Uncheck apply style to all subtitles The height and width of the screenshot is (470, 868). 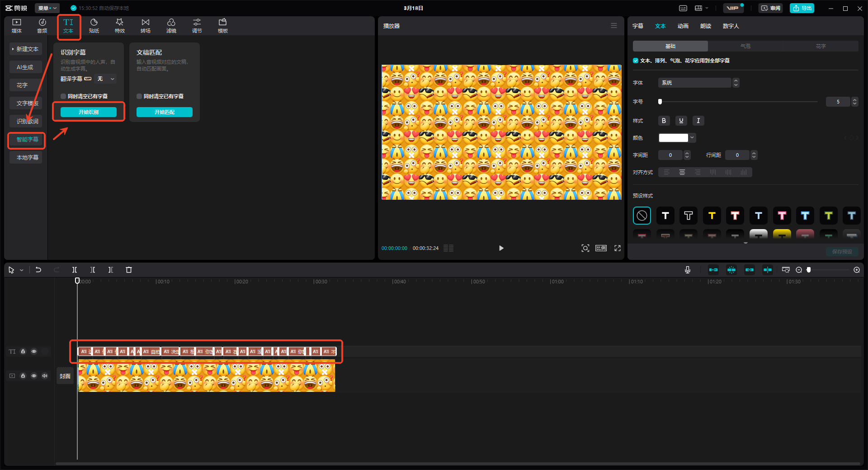[636, 61]
